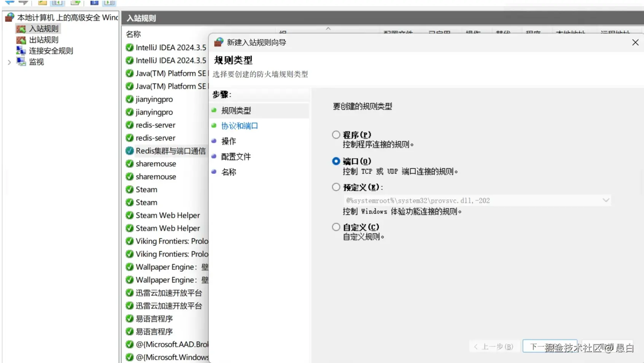Close the 新建入站规则向导 dialog

pyautogui.click(x=635, y=43)
